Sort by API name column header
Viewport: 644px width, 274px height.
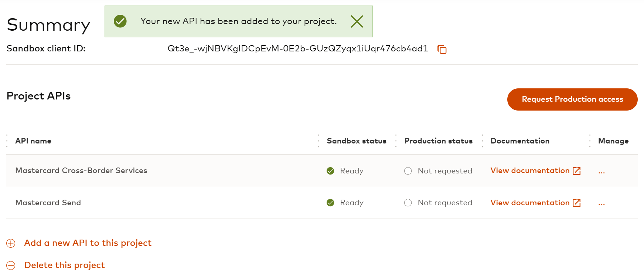[33, 141]
